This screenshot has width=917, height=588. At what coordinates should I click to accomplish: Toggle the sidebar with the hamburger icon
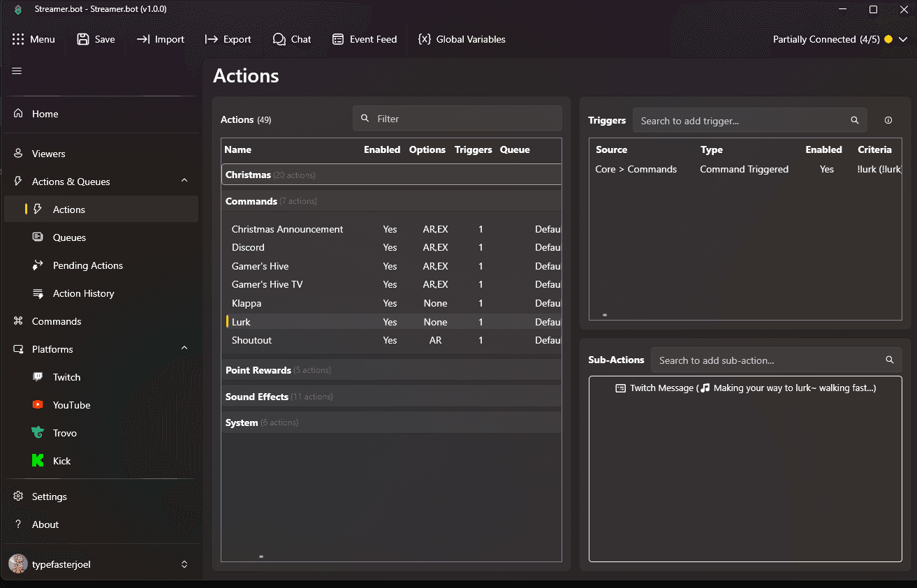[x=16, y=71]
